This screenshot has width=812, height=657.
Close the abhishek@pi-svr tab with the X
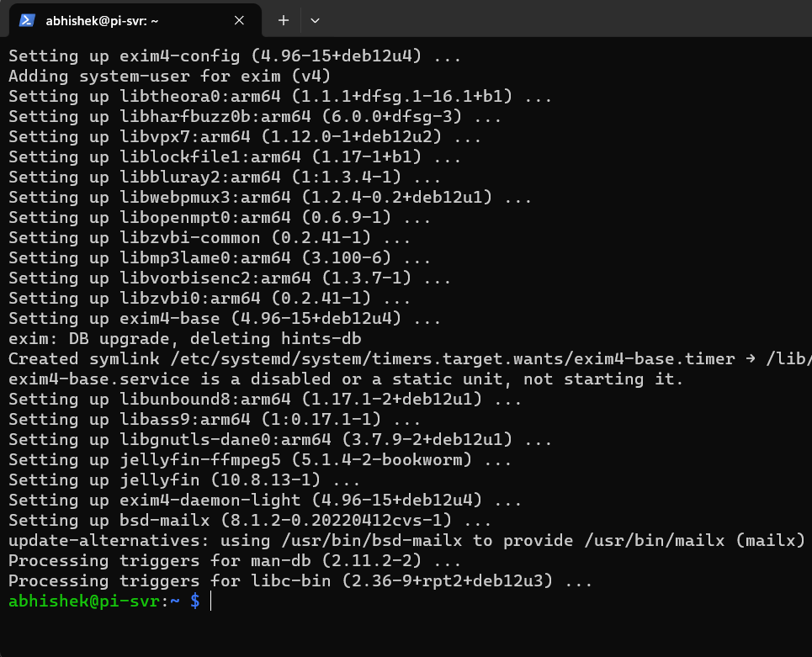tap(238, 19)
